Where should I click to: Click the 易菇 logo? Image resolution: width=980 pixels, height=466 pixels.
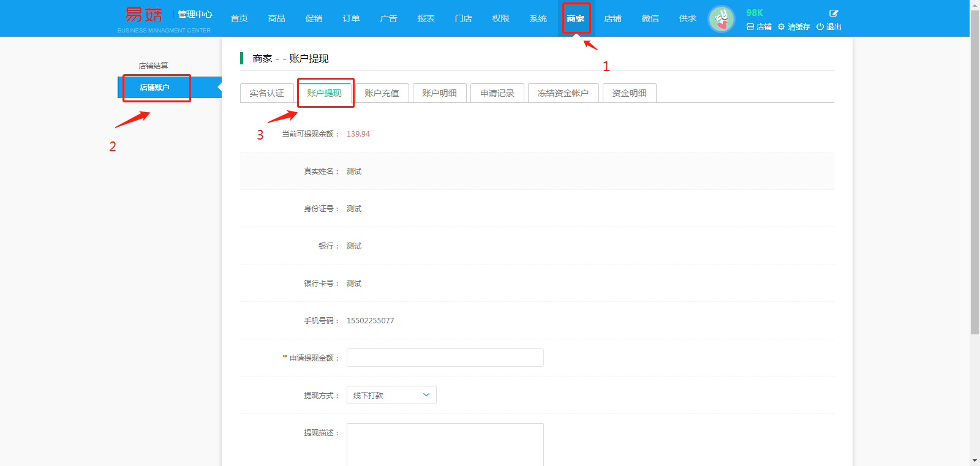pyautogui.click(x=144, y=15)
